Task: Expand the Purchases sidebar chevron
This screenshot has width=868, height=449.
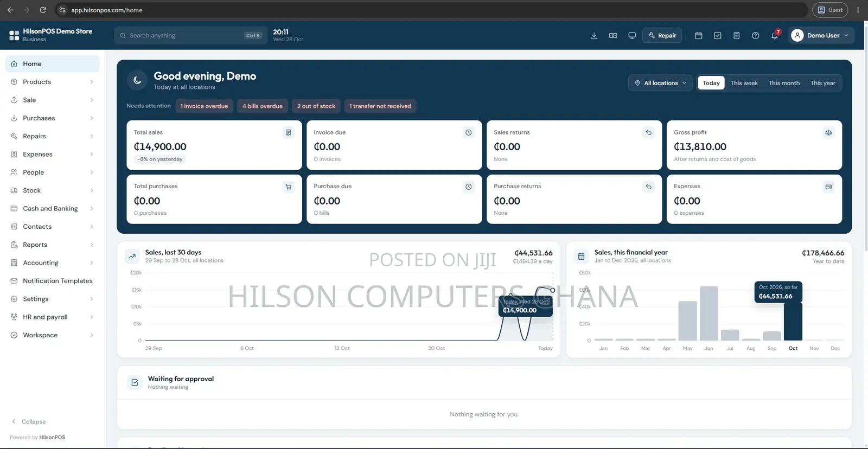Action: (92, 118)
